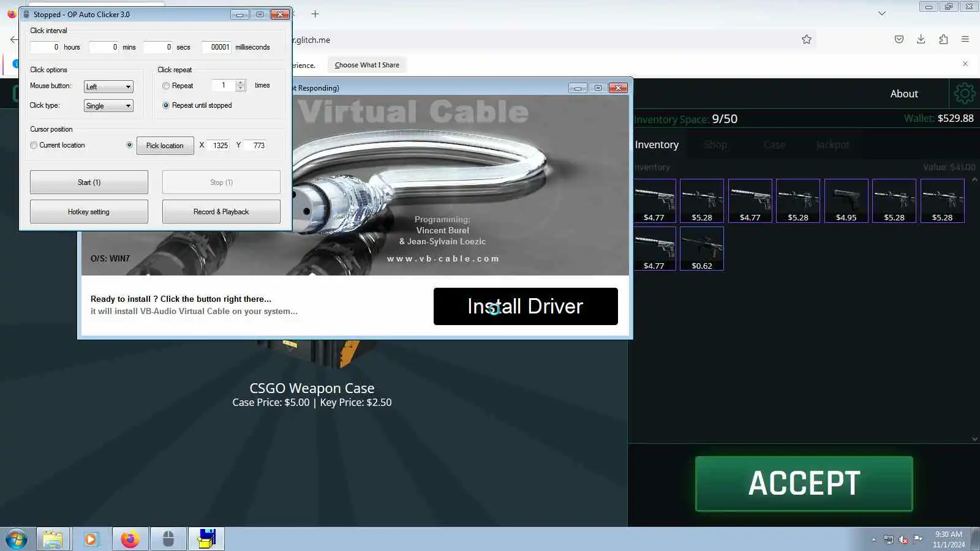Click the repeat times number field
Viewport: 980px width, 551px height.
(224, 86)
